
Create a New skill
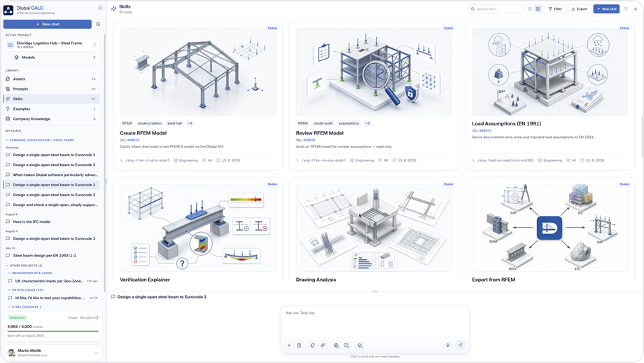pos(606,8)
